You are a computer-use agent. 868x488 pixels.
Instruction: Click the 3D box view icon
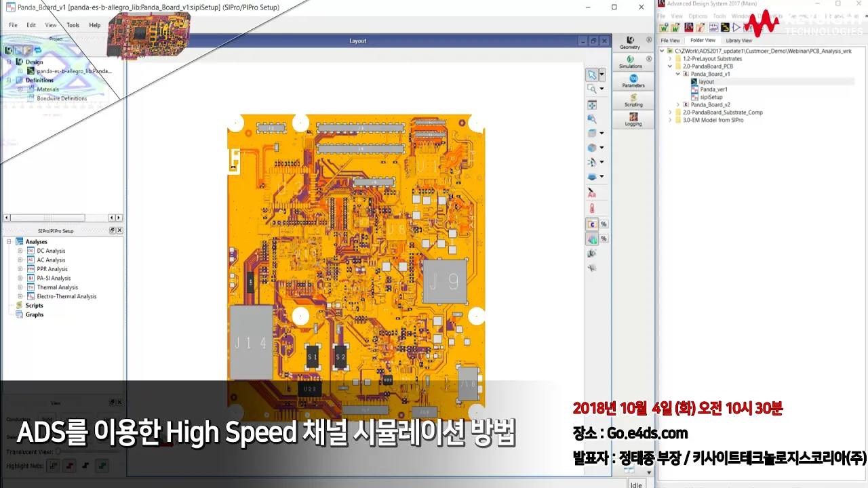point(592,133)
